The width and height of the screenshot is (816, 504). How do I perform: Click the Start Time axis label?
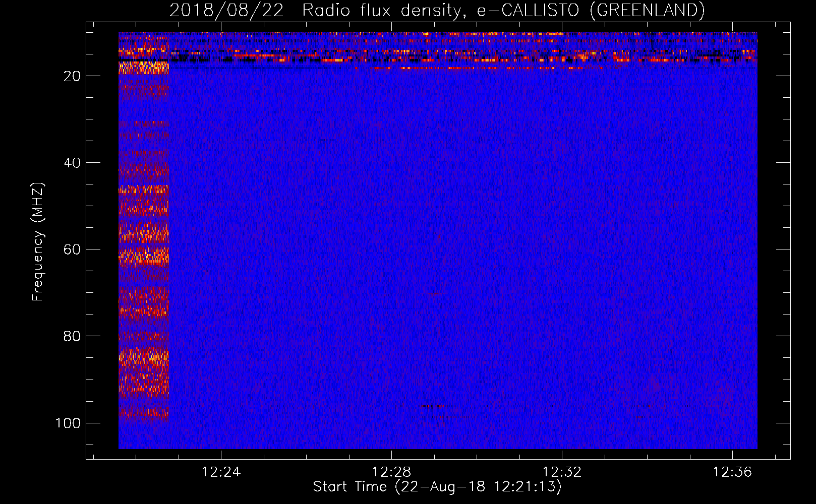437,487
